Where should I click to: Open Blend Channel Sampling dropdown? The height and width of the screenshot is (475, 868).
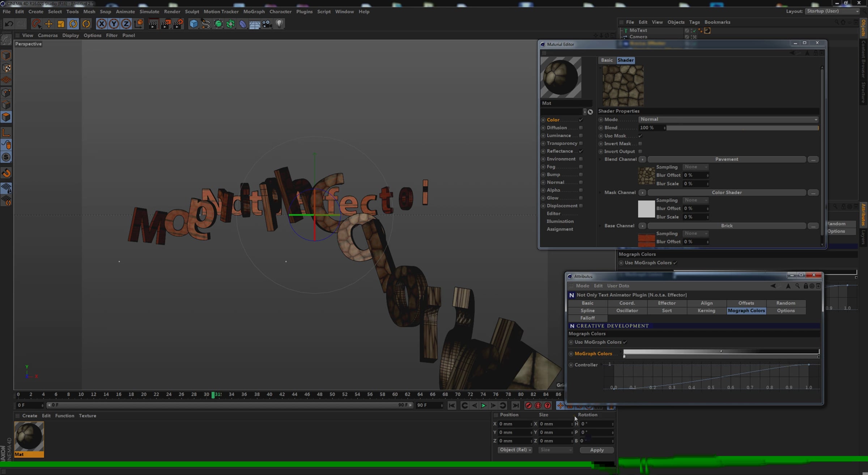point(695,167)
